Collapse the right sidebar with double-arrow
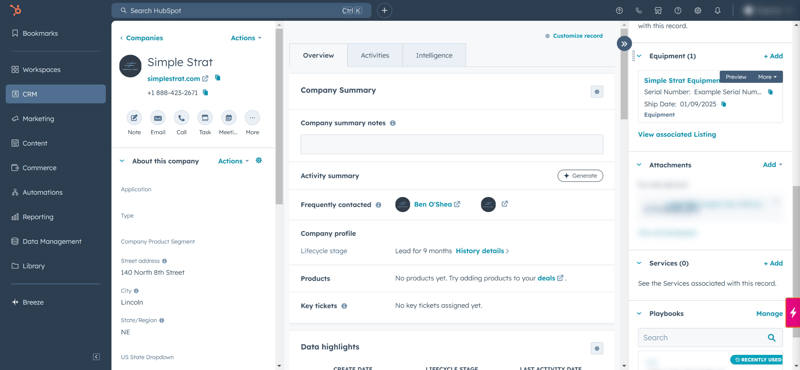 click(624, 43)
